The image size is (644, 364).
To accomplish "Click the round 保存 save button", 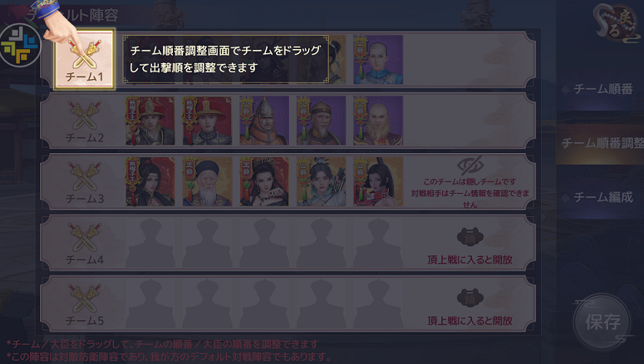I will (602, 322).
